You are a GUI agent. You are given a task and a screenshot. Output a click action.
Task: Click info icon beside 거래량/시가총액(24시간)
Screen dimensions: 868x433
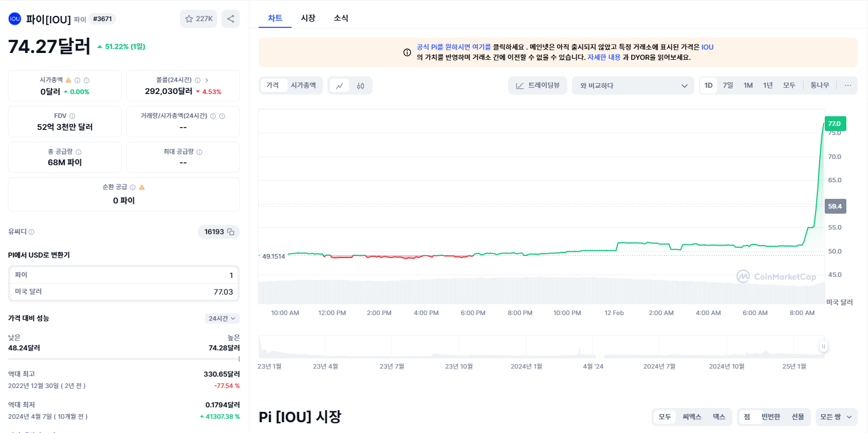[213, 116]
